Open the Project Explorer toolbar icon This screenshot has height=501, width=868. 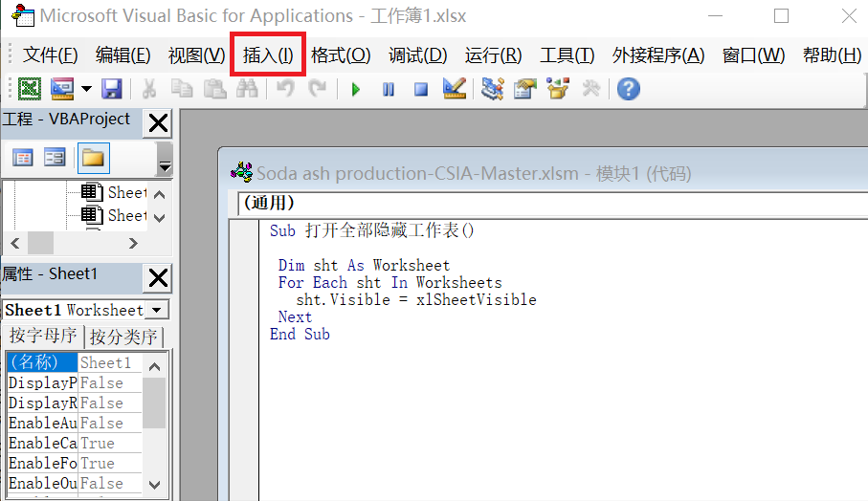pyautogui.click(x=492, y=89)
